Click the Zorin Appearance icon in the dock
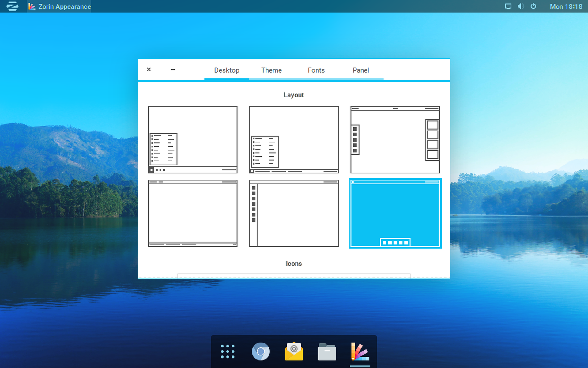The width and height of the screenshot is (588, 368). [x=360, y=351]
